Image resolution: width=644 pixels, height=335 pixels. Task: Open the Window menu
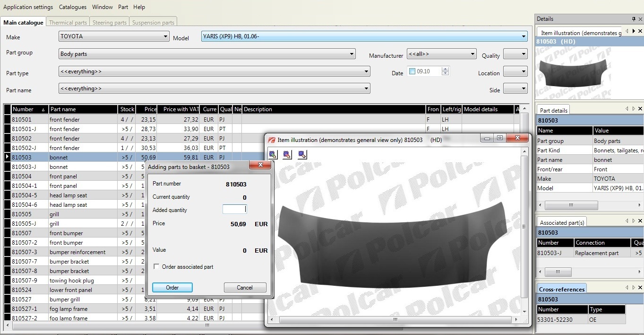tap(103, 7)
